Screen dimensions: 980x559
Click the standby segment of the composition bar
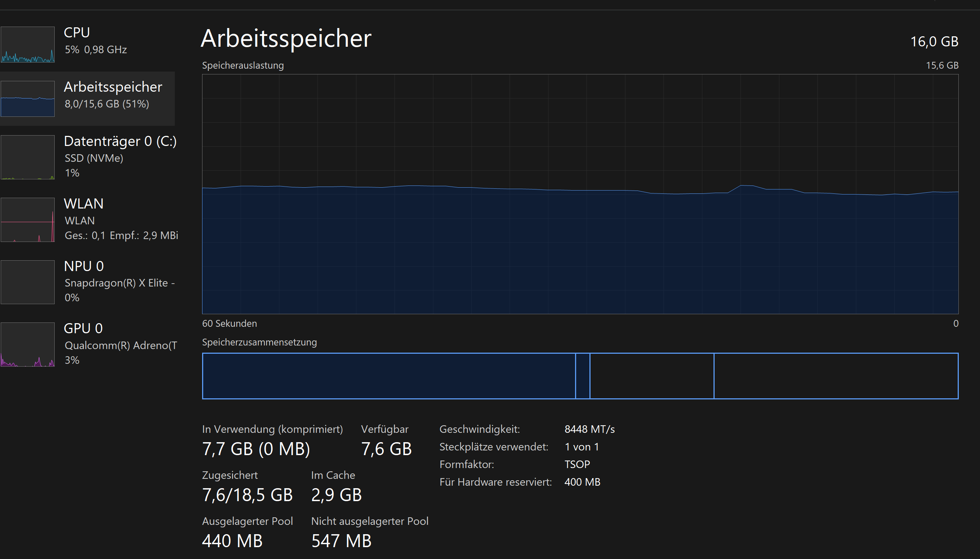click(652, 376)
